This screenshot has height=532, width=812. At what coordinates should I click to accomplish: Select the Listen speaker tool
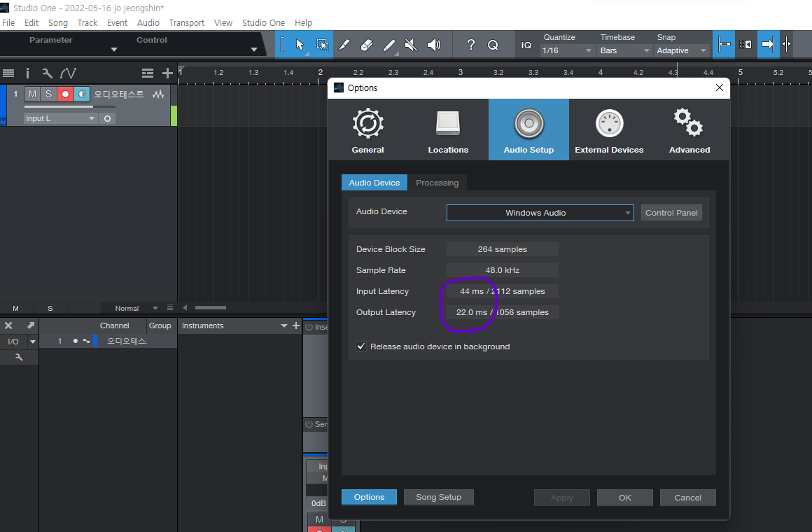point(434,45)
